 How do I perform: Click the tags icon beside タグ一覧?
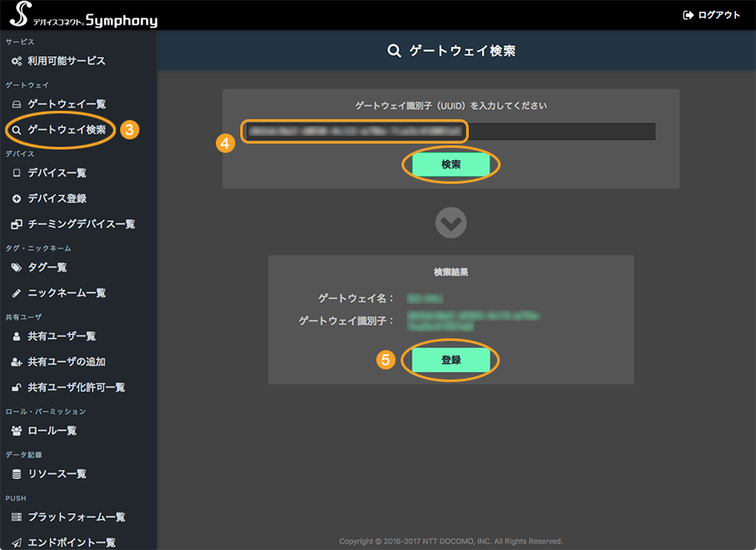point(17,268)
